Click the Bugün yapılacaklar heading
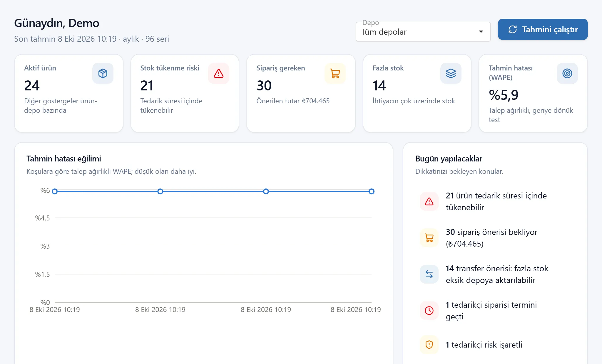 pos(449,159)
